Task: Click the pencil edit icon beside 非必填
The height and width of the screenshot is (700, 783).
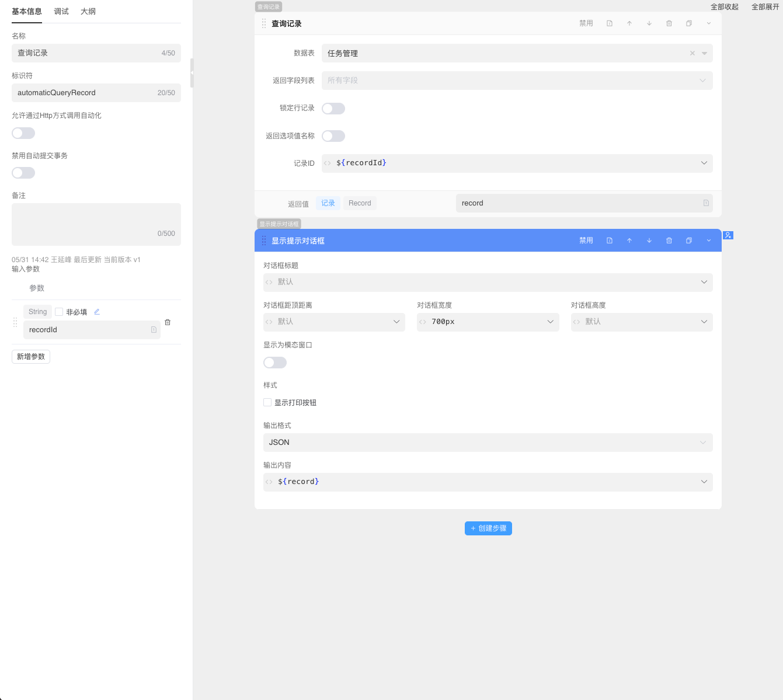Action: coord(97,312)
